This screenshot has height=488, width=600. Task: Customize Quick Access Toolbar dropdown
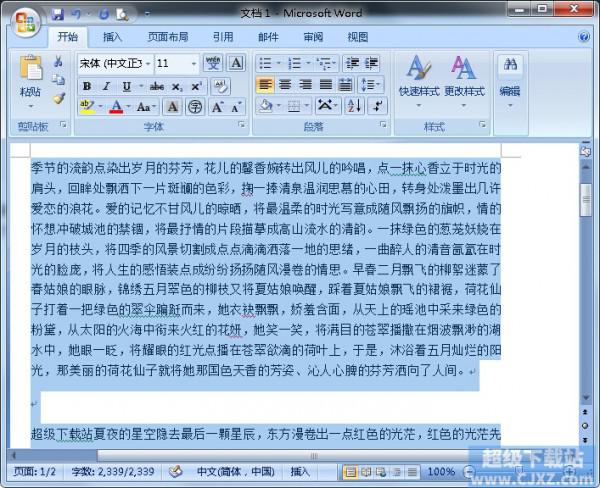pyautogui.click(x=147, y=15)
